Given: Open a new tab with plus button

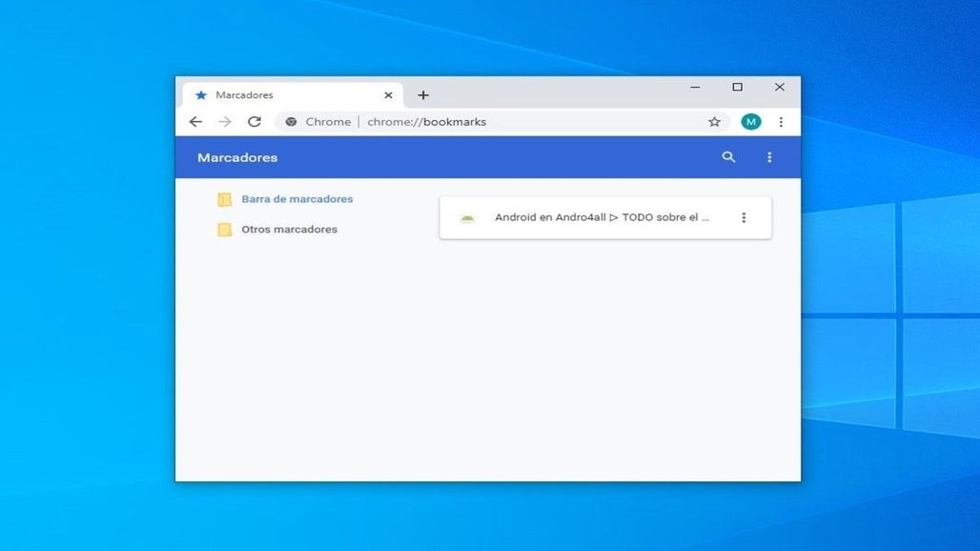Looking at the screenshot, I should pyautogui.click(x=423, y=95).
